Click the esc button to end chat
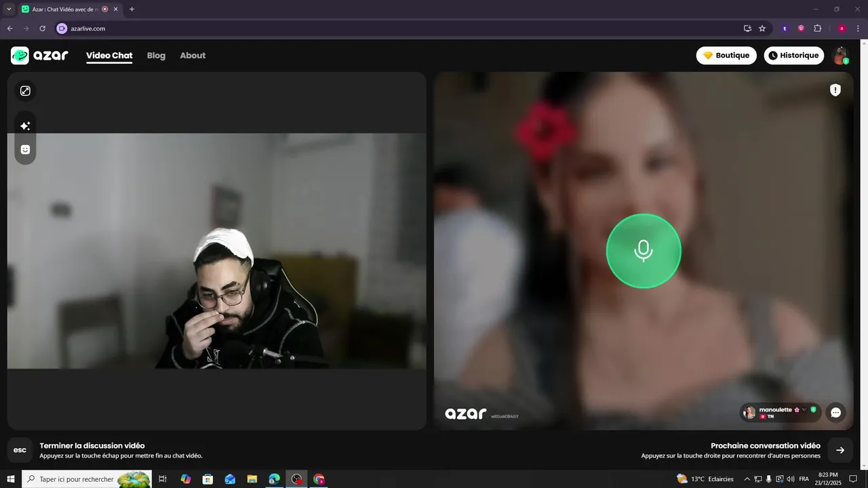 point(20,450)
